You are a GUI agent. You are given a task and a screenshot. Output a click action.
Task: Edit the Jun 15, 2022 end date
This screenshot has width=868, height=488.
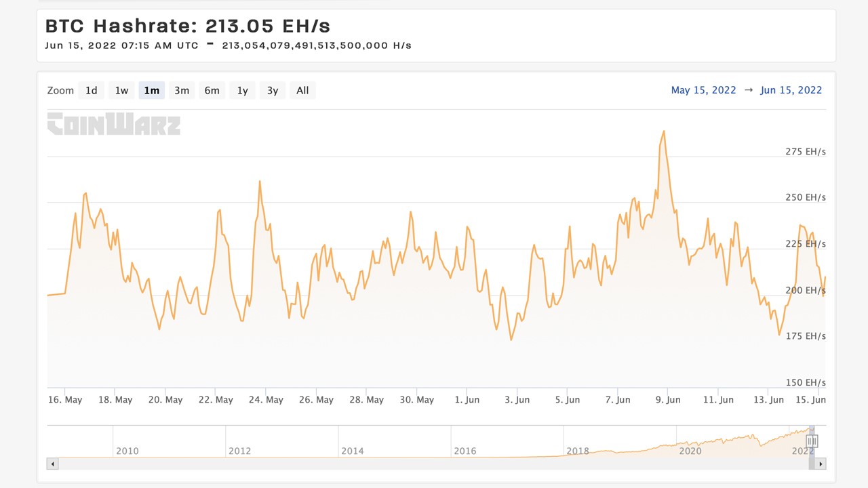point(791,90)
